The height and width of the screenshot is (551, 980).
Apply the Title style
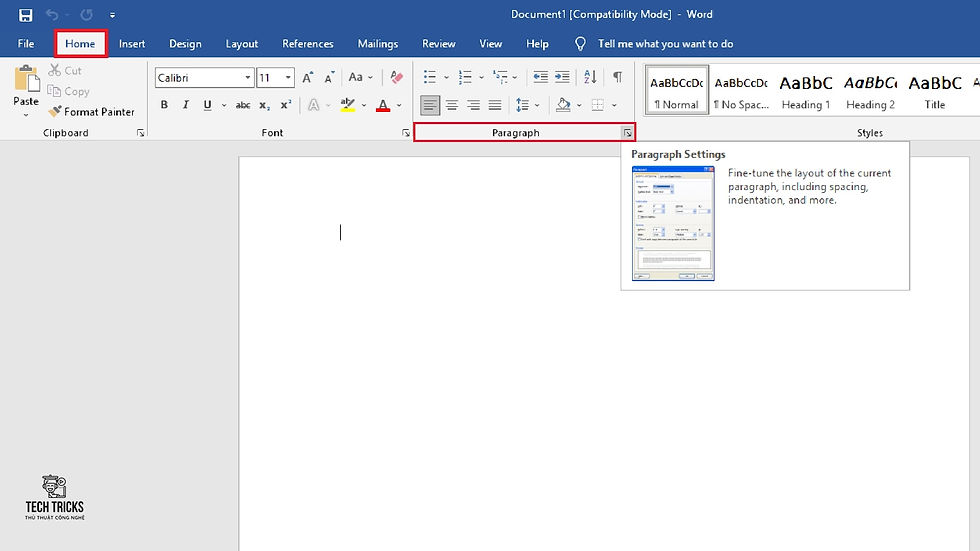[935, 91]
